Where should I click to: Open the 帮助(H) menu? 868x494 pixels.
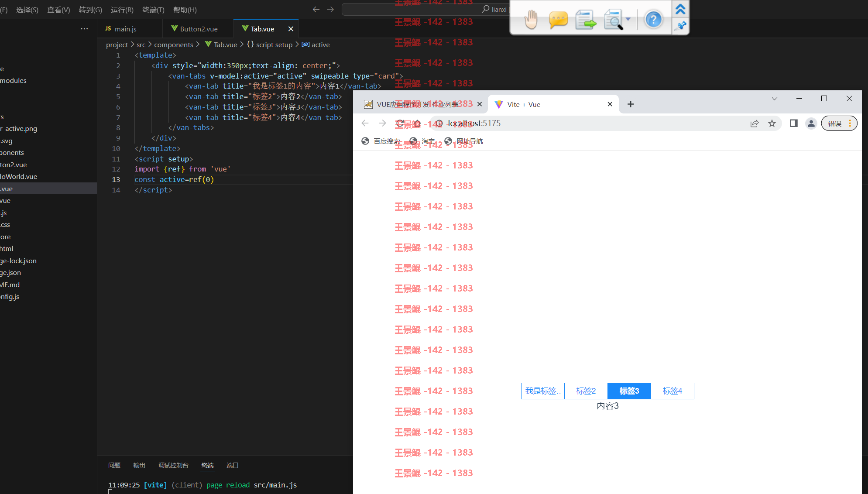click(185, 10)
